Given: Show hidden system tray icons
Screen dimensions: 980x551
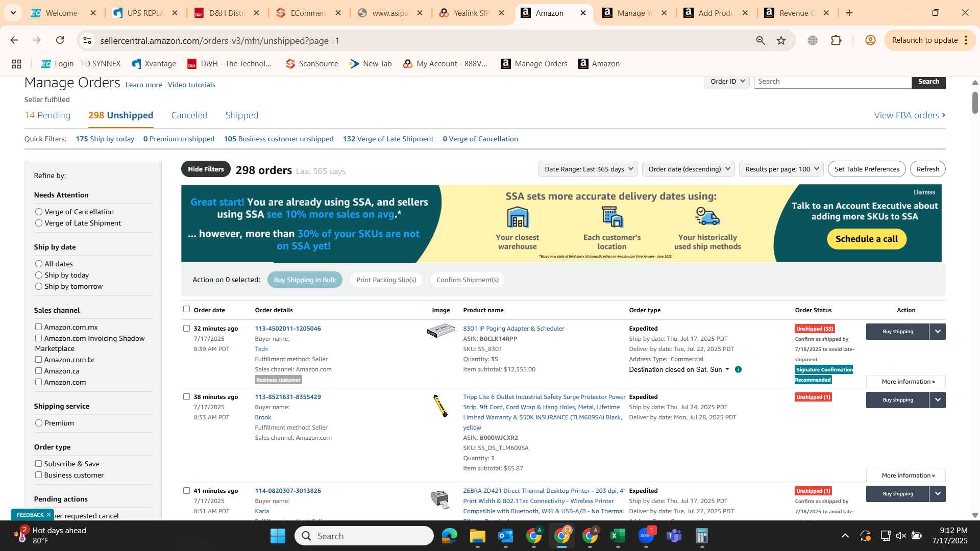Looking at the screenshot, I should click(x=845, y=536).
